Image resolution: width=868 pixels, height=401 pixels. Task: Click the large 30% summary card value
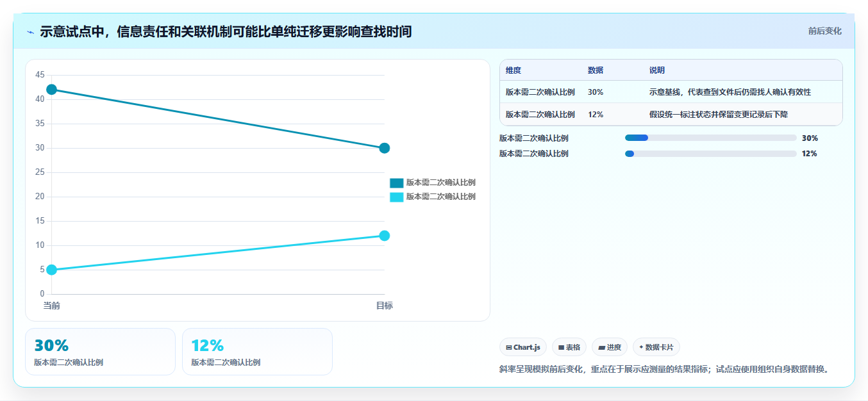click(x=51, y=346)
